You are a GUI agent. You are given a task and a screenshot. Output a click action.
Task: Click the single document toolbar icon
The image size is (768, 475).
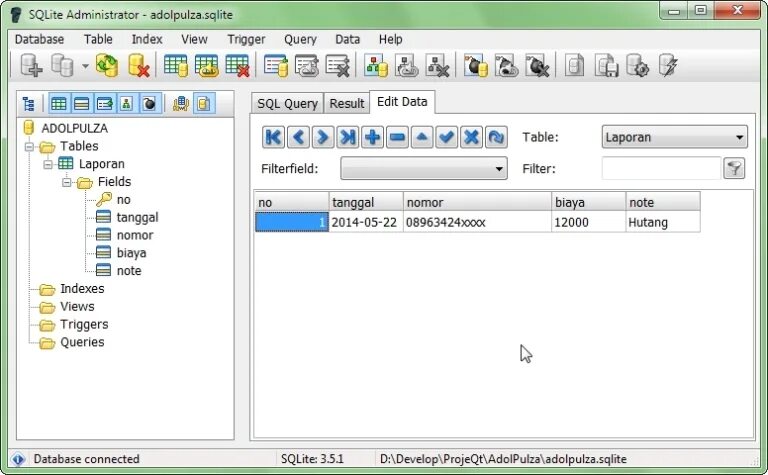click(575, 65)
